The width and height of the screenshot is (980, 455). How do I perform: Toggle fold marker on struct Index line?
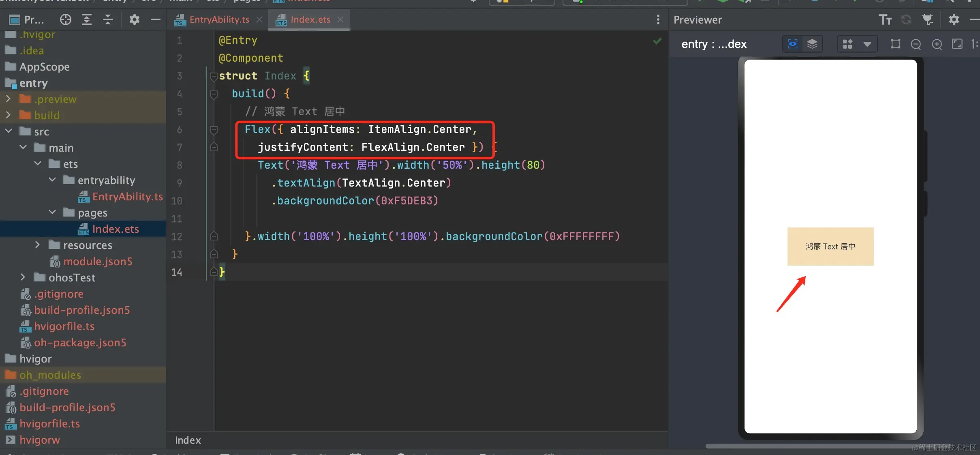tap(214, 76)
